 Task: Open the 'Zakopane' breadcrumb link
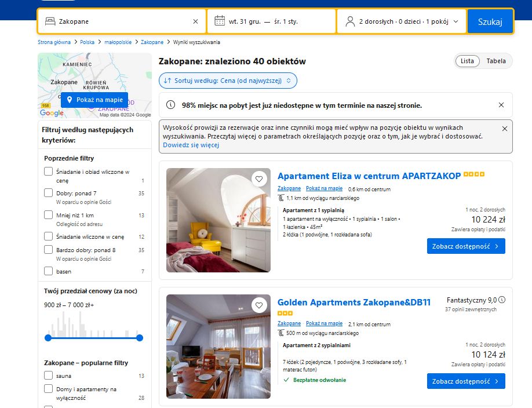click(x=152, y=42)
